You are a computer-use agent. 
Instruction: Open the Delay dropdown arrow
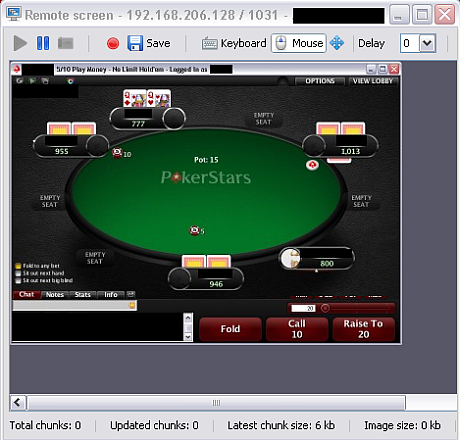pos(427,43)
